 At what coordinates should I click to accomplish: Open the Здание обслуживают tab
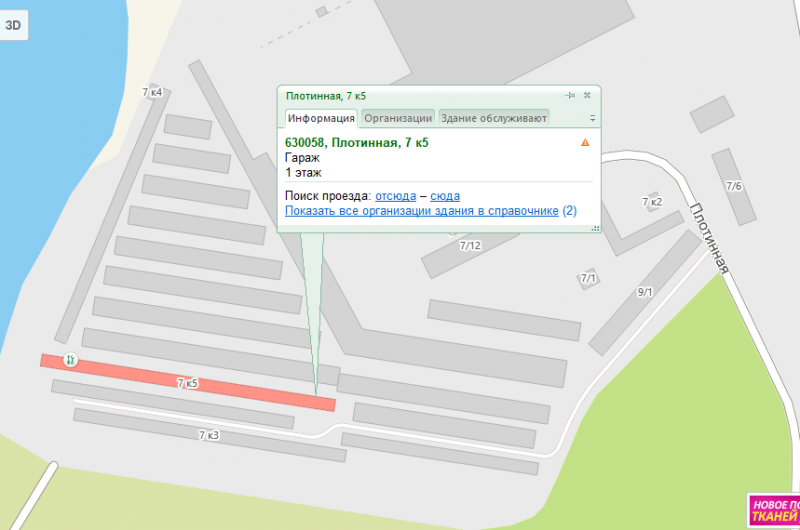coord(493,118)
